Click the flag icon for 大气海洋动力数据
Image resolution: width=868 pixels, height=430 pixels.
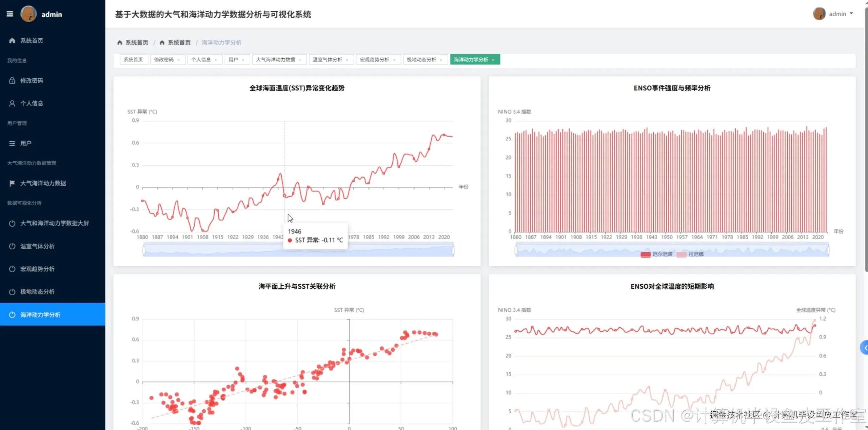coord(12,183)
